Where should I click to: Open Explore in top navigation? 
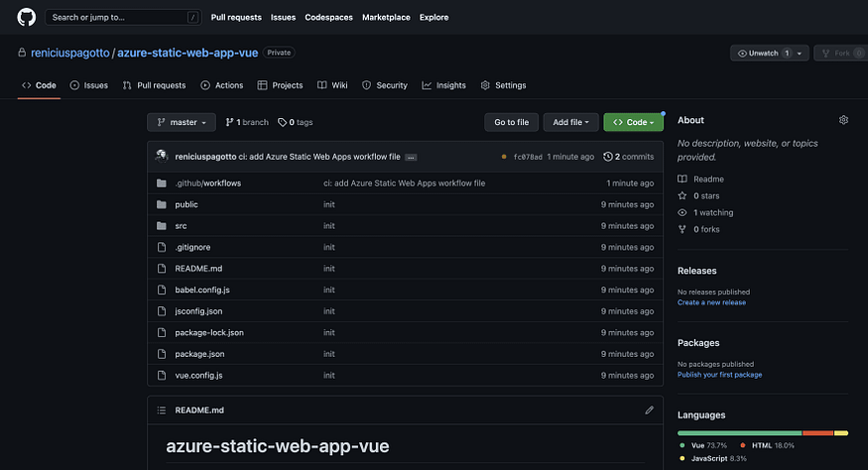[x=434, y=17]
